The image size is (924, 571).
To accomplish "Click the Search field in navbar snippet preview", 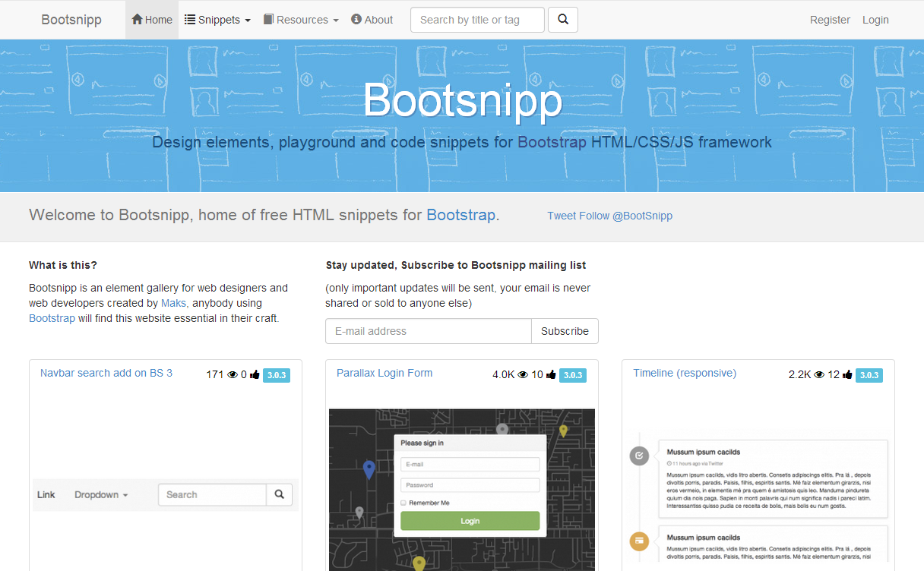I will click(212, 494).
